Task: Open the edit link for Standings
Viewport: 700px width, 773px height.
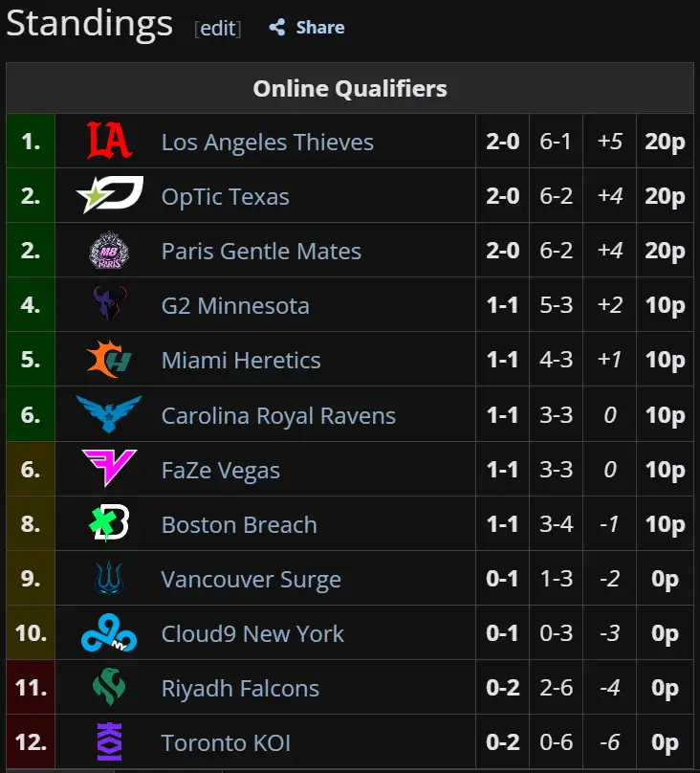Action: point(218,29)
